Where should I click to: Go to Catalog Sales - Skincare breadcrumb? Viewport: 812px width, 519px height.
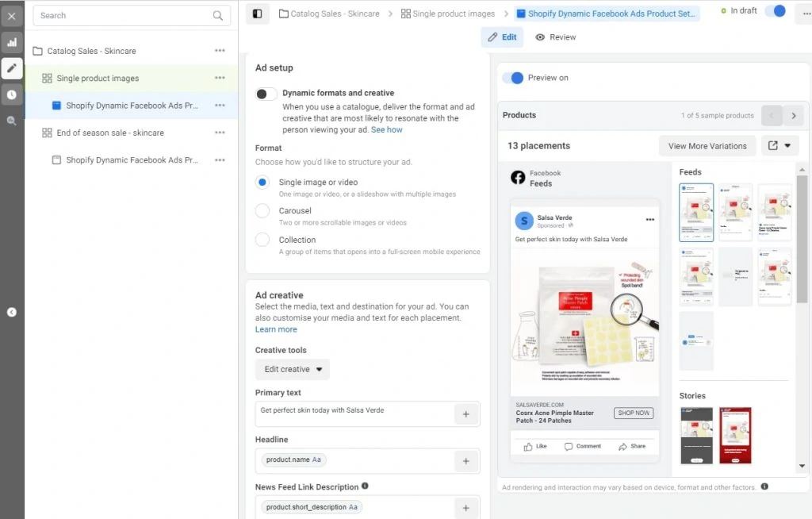coord(329,14)
